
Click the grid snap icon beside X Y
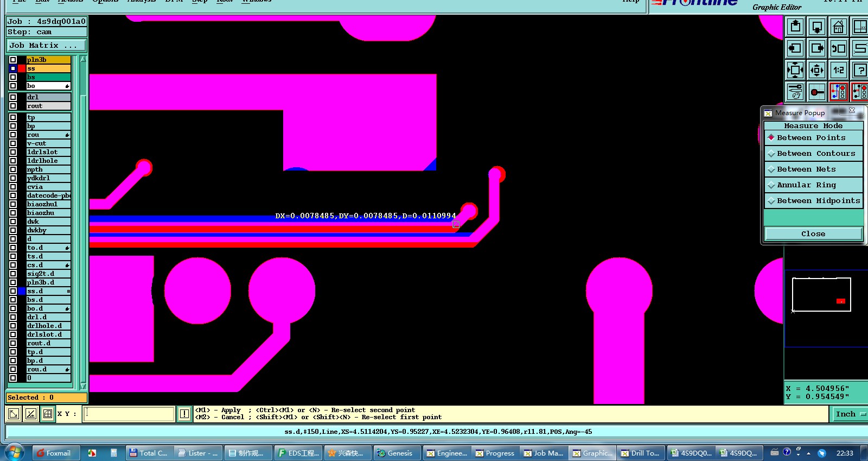pyautogui.click(x=48, y=414)
